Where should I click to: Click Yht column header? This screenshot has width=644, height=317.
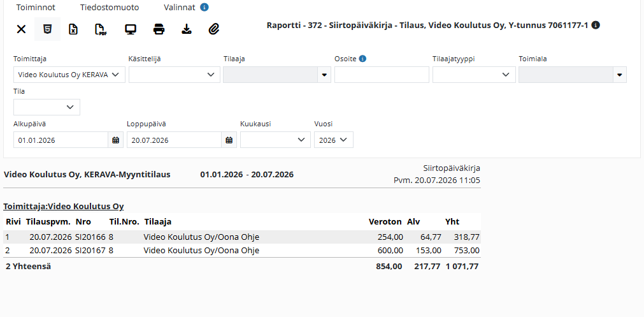click(452, 222)
